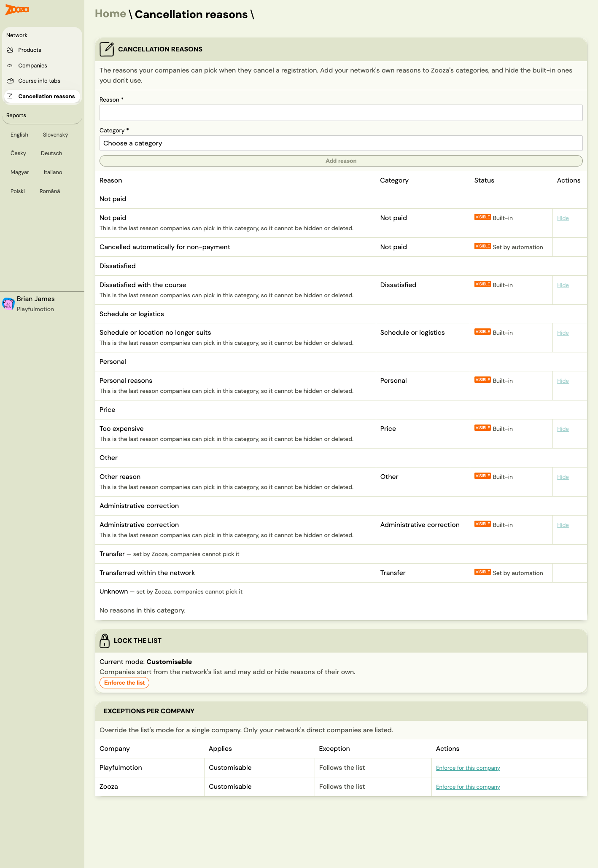
Task: Hide Schedule or location no longer suits
Action: tap(563, 333)
